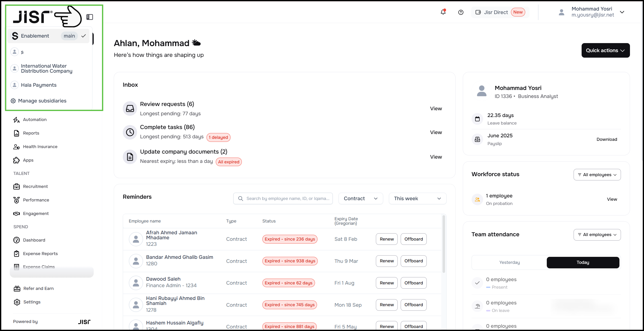Switch team attendance to Yesterday
Viewport: 644px width, 331px height.
tap(509, 262)
